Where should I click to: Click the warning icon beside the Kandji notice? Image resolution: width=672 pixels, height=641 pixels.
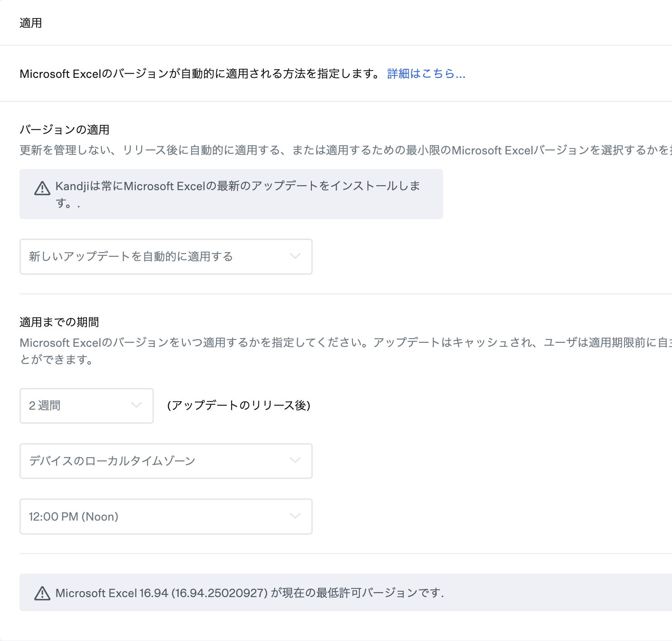(x=43, y=188)
